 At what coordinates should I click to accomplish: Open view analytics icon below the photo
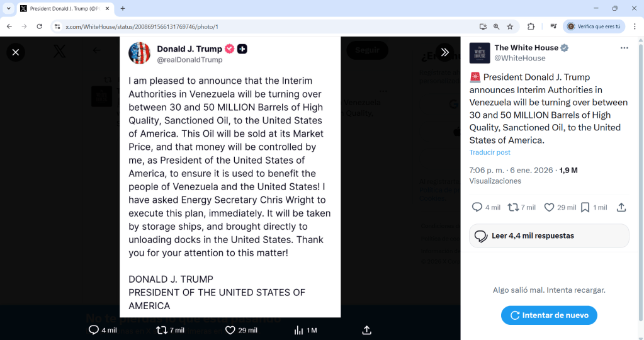298,330
